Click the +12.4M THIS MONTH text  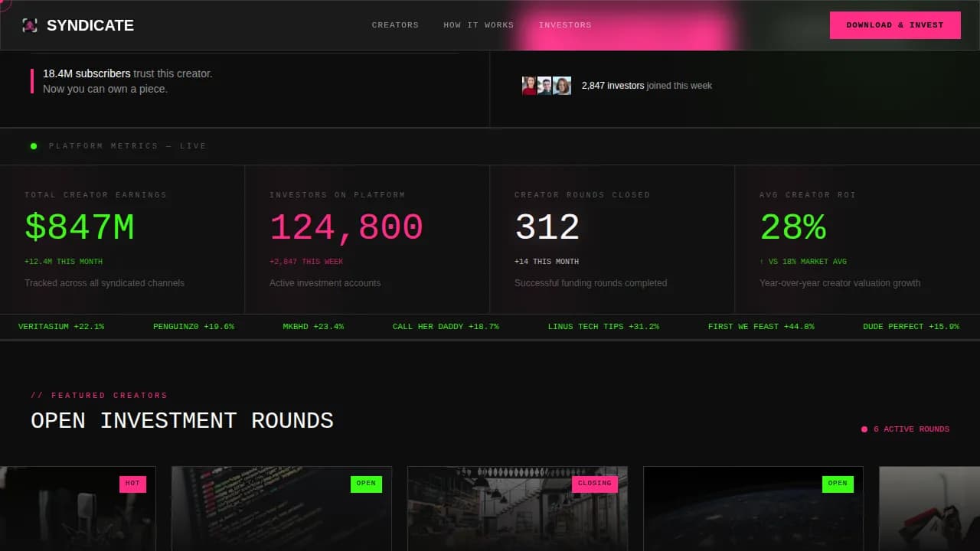[x=64, y=262]
